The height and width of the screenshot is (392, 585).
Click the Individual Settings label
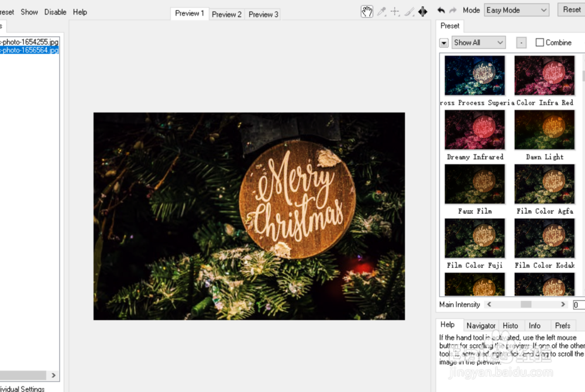click(22, 388)
